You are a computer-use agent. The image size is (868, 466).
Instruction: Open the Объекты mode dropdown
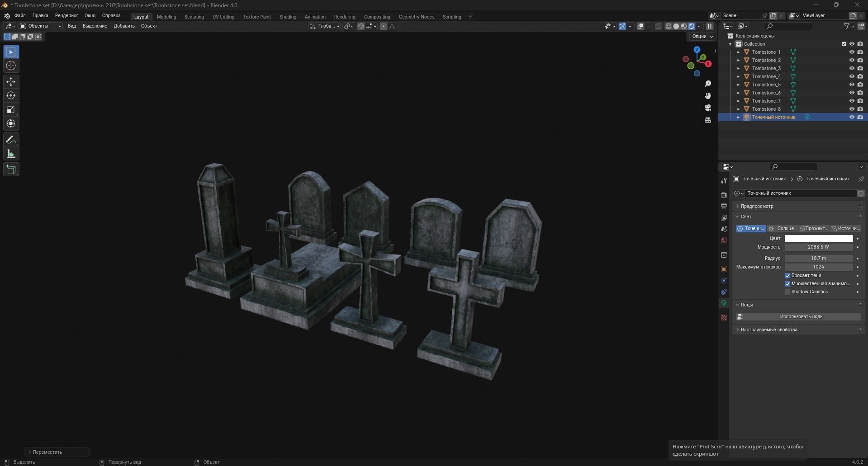pyautogui.click(x=41, y=26)
